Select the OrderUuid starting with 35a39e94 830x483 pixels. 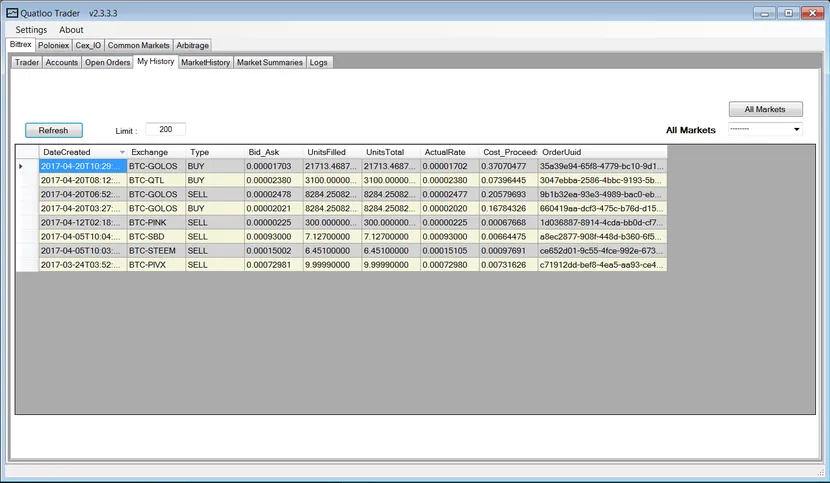tap(602, 166)
